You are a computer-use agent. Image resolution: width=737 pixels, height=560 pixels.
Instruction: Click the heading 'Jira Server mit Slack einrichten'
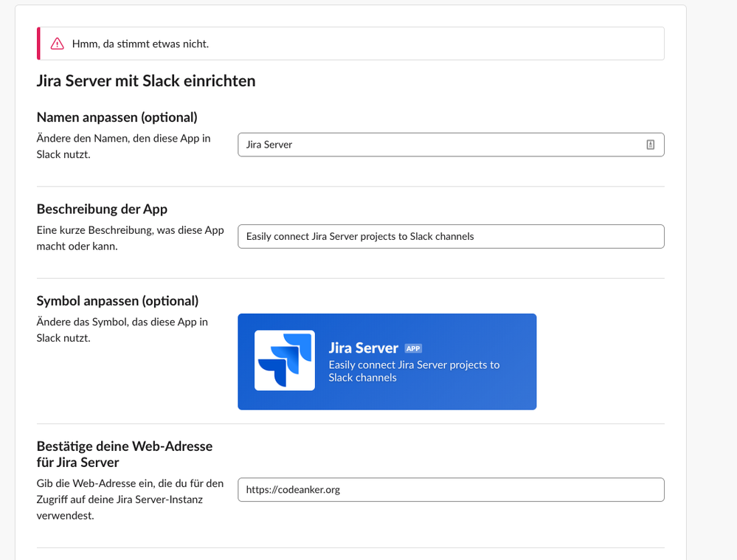(146, 81)
